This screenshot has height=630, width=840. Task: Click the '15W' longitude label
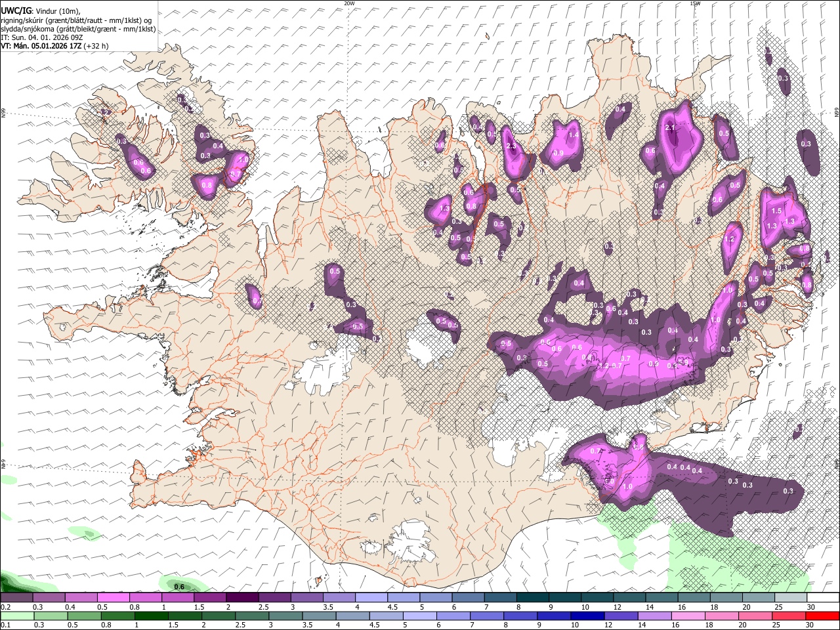694,3
